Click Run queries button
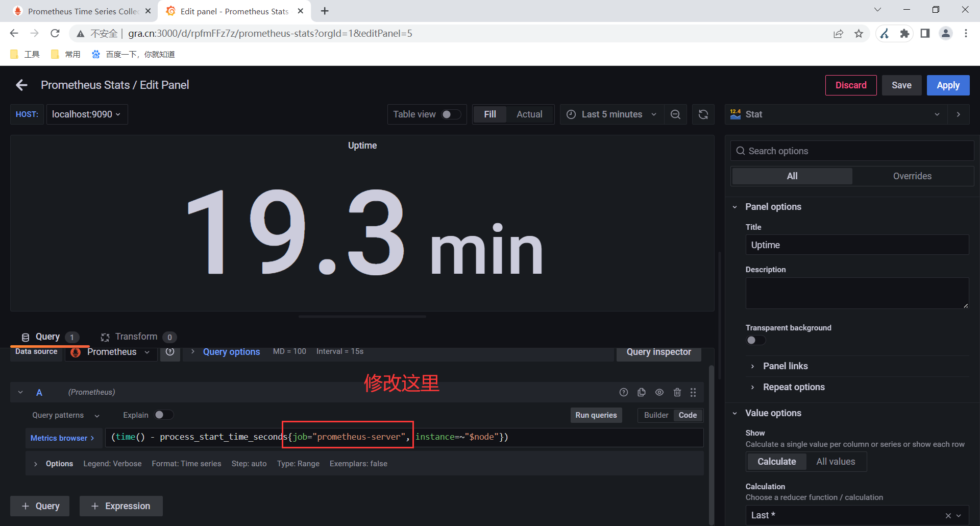Screen dimensions: 980x526 point(596,415)
